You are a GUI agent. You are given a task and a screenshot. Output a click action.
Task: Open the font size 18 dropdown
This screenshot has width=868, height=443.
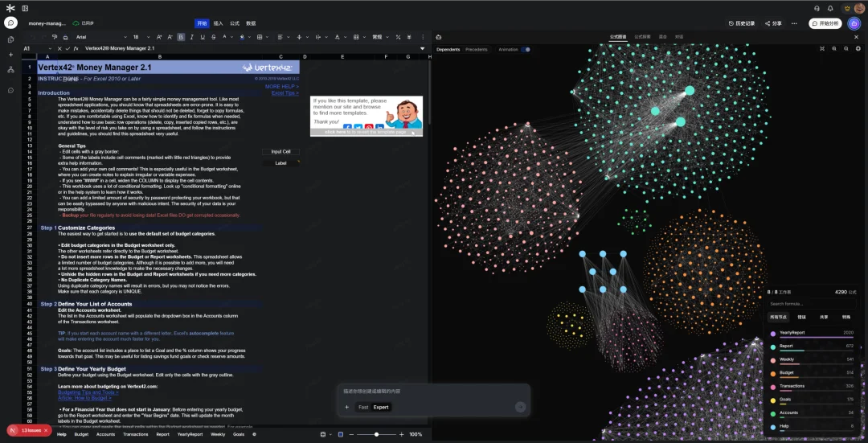[x=141, y=37]
